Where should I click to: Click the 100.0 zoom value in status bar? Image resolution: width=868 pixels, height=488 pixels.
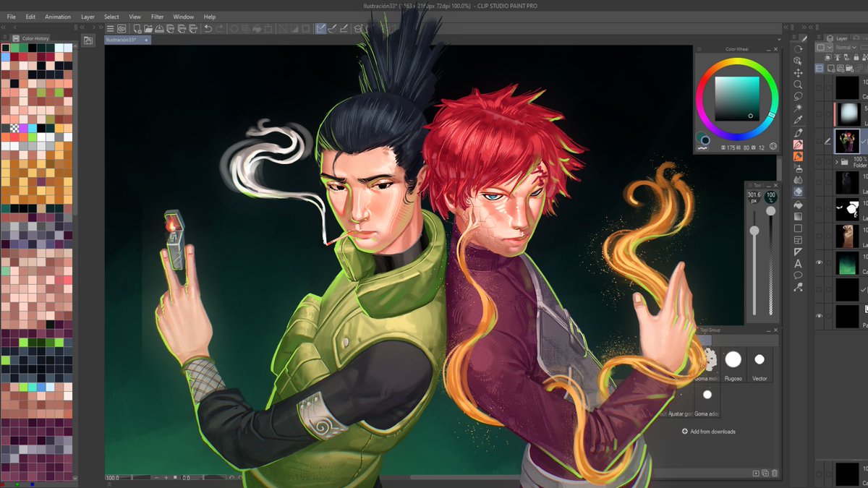(112, 478)
